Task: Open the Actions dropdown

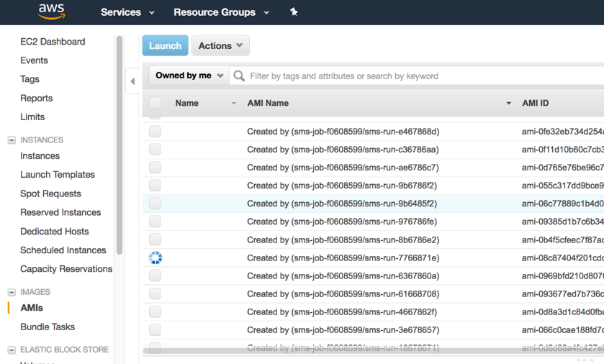Action: [x=220, y=45]
